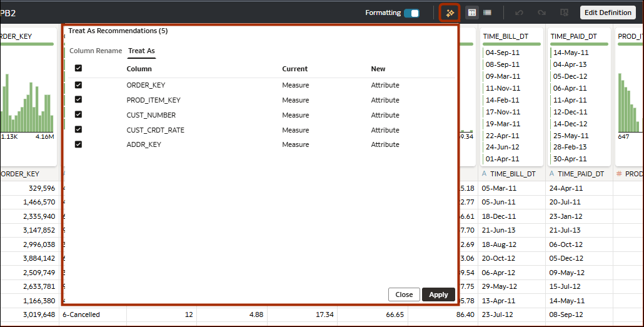Viewport: 644px width, 327px height.
Task: Click the 3,884,142 order key cell
Action: tap(29, 258)
